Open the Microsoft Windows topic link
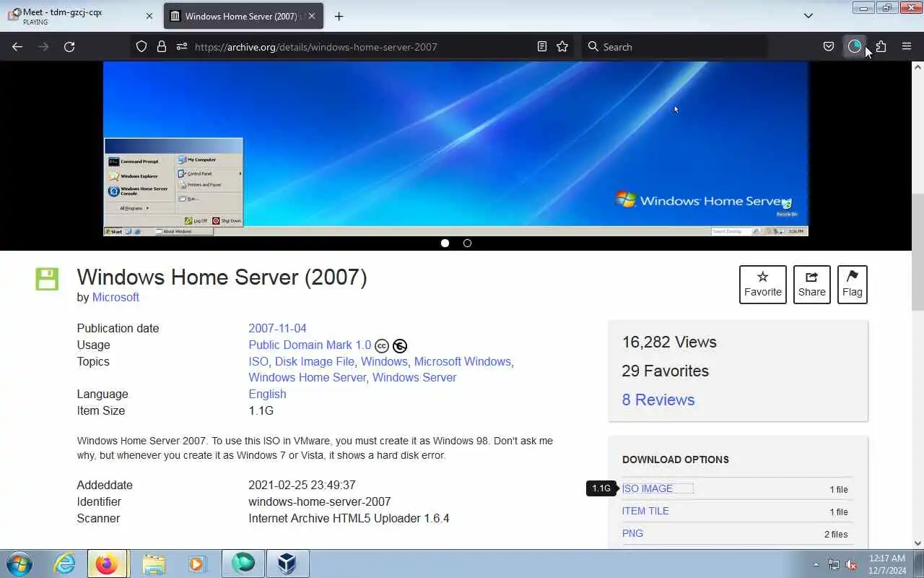 pyautogui.click(x=463, y=361)
